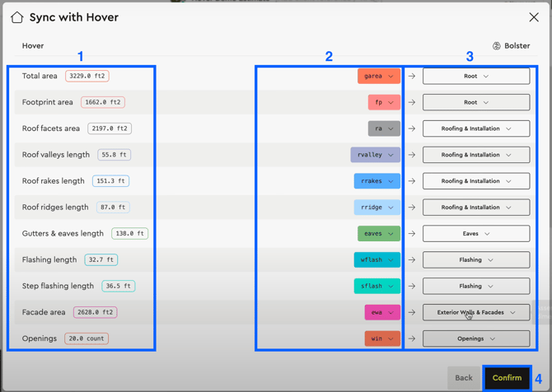Image resolution: width=552 pixels, height=392 pixels.
Task: Click the home icon beside Sync with Hover
Action: (16, 17)
